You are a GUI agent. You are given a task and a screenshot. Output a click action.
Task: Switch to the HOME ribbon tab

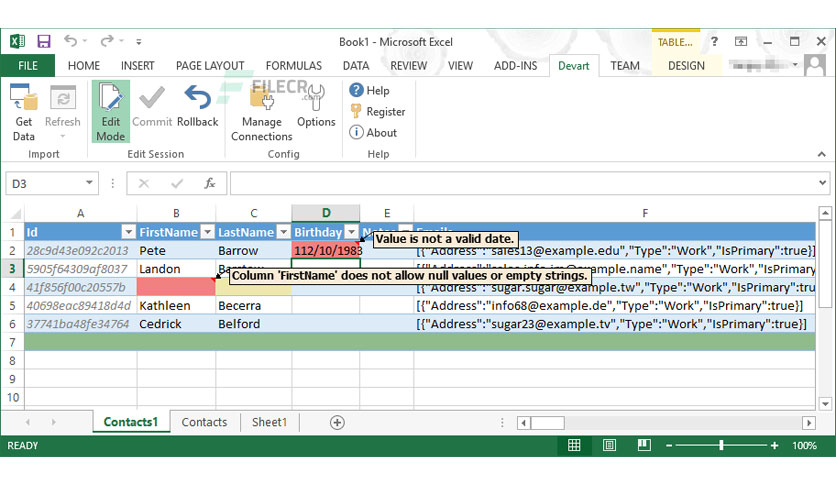pos(84,66)
